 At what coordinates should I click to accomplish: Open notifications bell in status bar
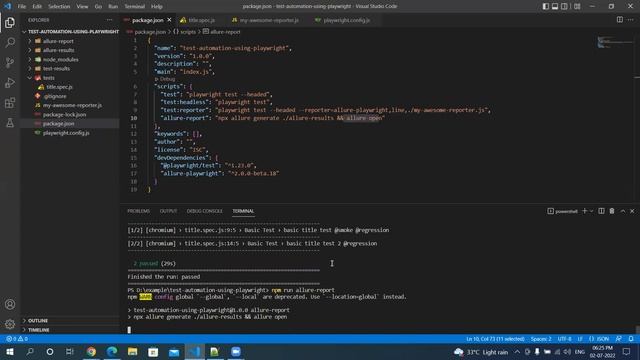[631, 339]
